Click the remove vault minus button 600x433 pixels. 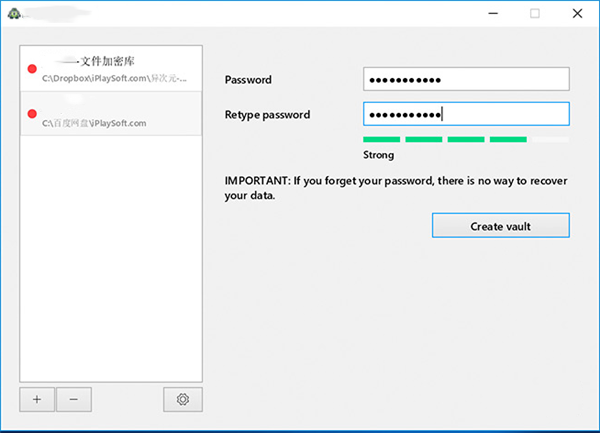click(74, 399)
